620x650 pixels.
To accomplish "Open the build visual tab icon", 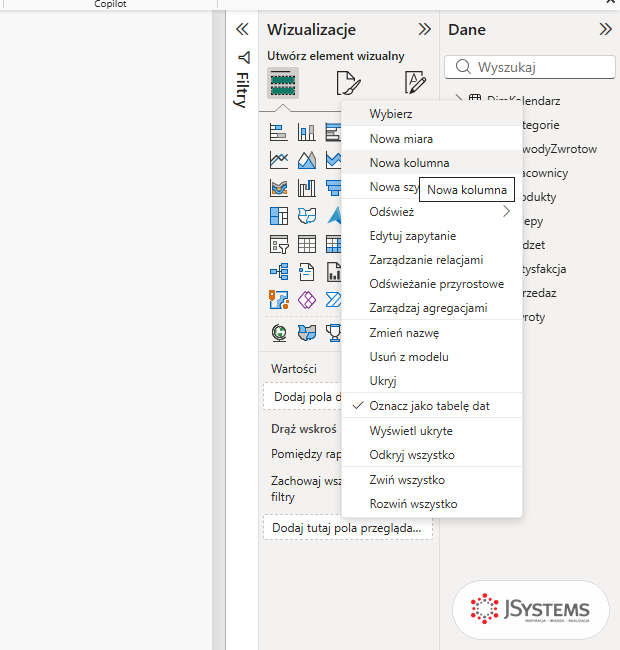I will tap(283, 83).
